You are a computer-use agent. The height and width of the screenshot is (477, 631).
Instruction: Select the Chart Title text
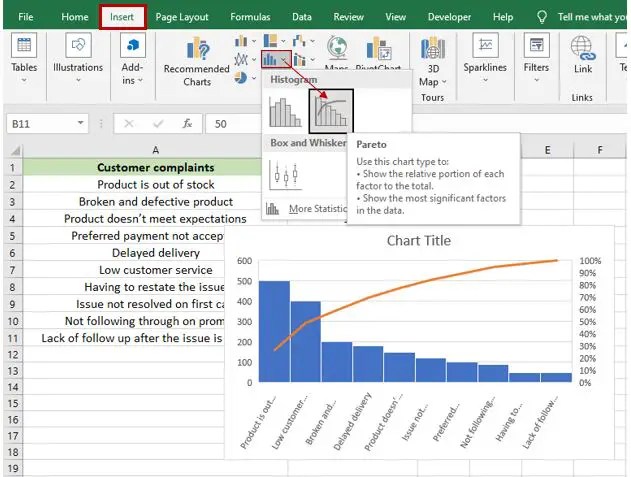(419, 240)
